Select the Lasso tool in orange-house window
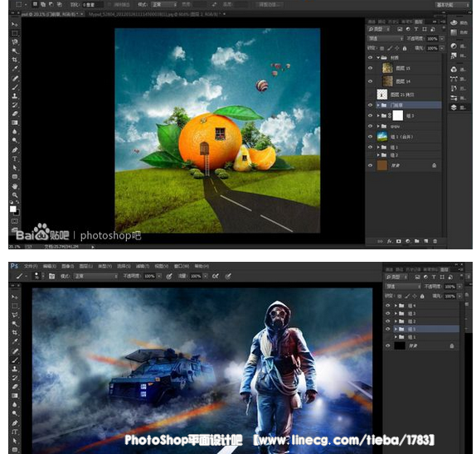476x454 pixels. tap(15, 42)
